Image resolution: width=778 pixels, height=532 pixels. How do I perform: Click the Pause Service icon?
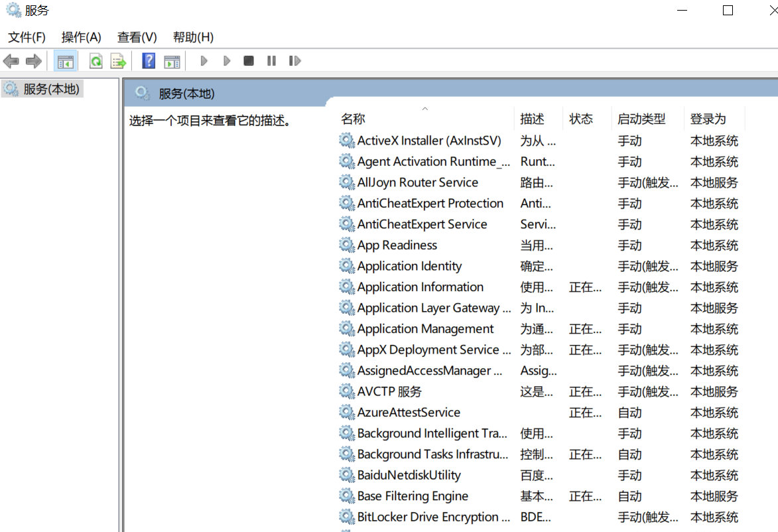271,61
